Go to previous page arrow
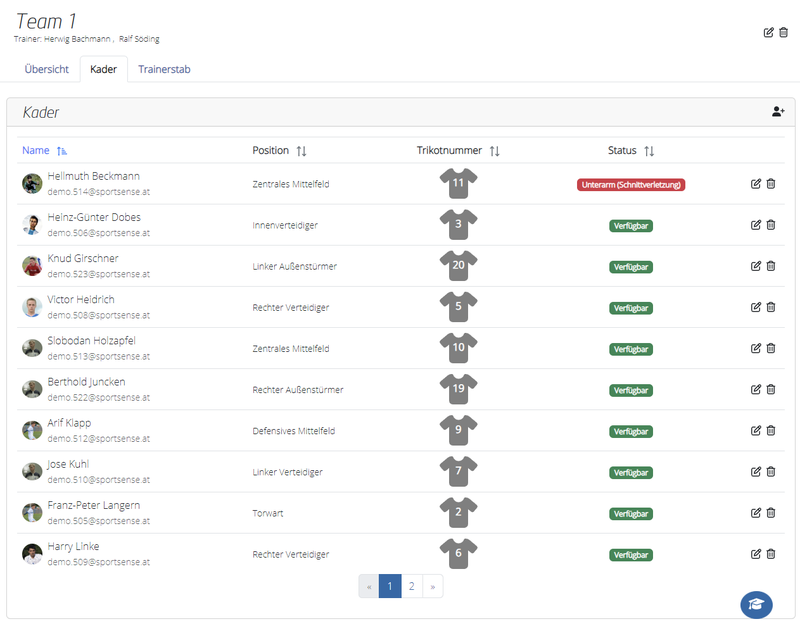800x631 pixels. coord(369,586)
